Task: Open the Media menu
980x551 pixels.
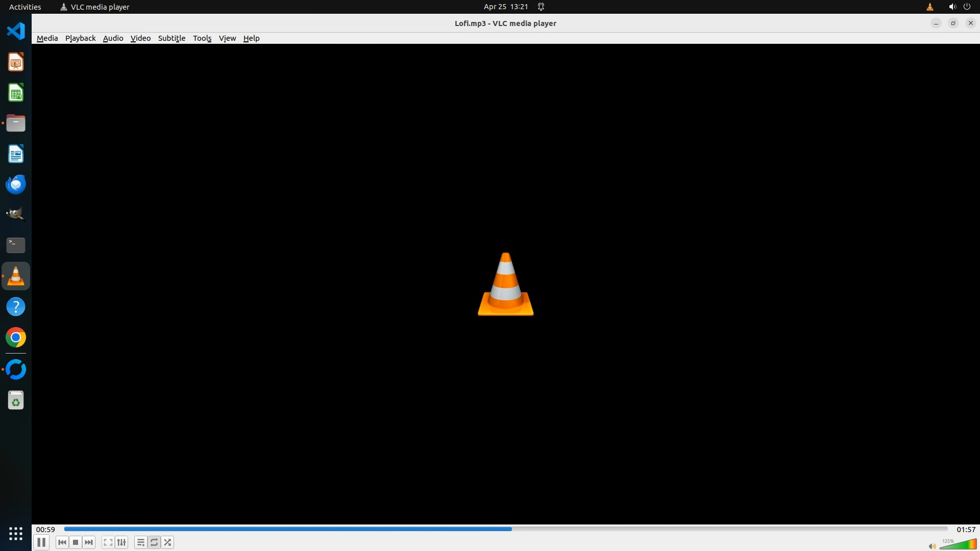Action: coord(47,38)
